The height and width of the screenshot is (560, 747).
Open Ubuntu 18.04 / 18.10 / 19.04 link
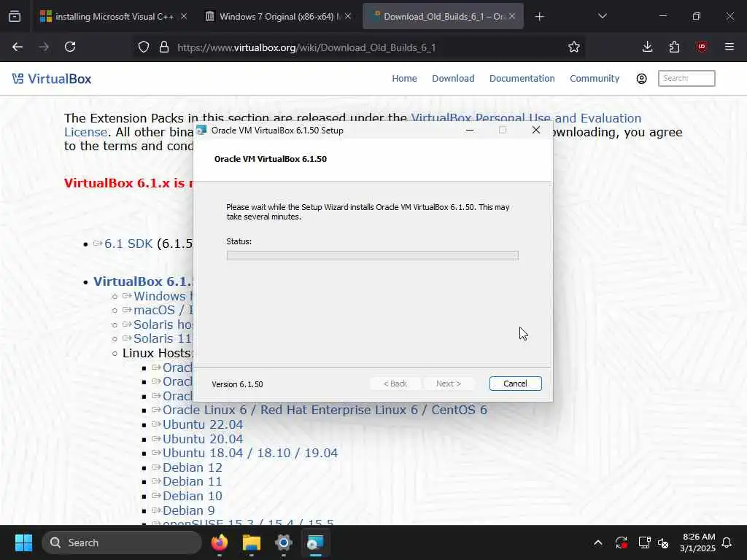[250, 453]
